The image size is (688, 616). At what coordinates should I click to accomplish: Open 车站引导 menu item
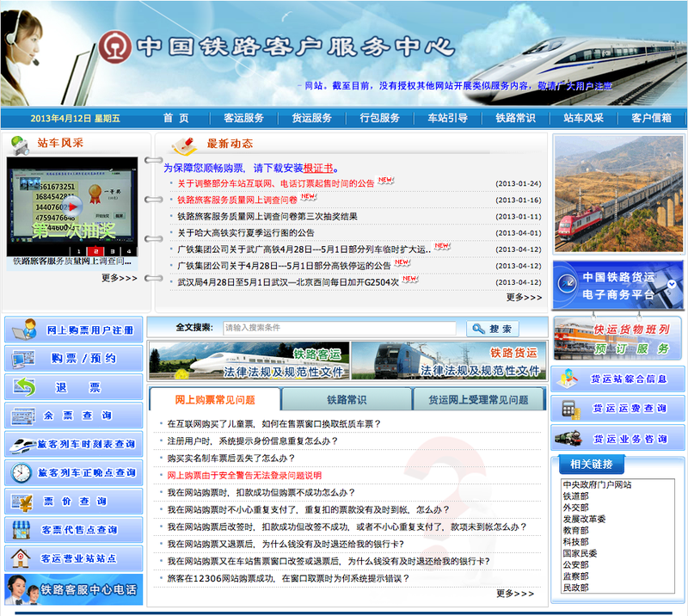point(447,118)
